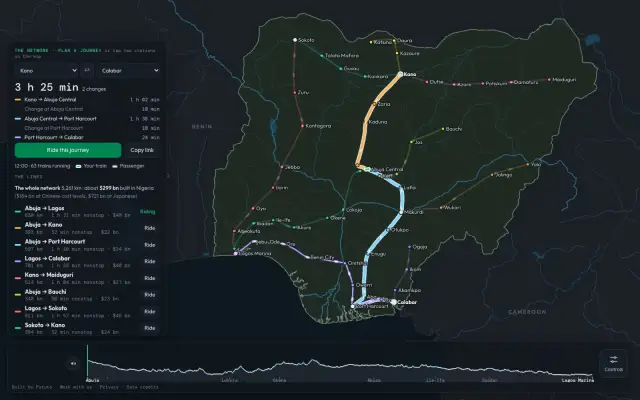Viewport: 640px width, 400px height.
Task: Click the Makurdi station marker
Action: [x=401, y=212]
